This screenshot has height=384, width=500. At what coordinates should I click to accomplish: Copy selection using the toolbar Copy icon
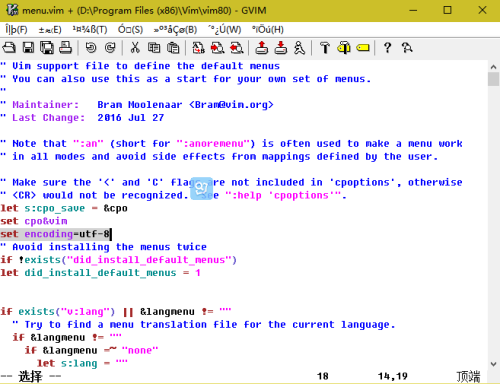(x=154, y=48)
